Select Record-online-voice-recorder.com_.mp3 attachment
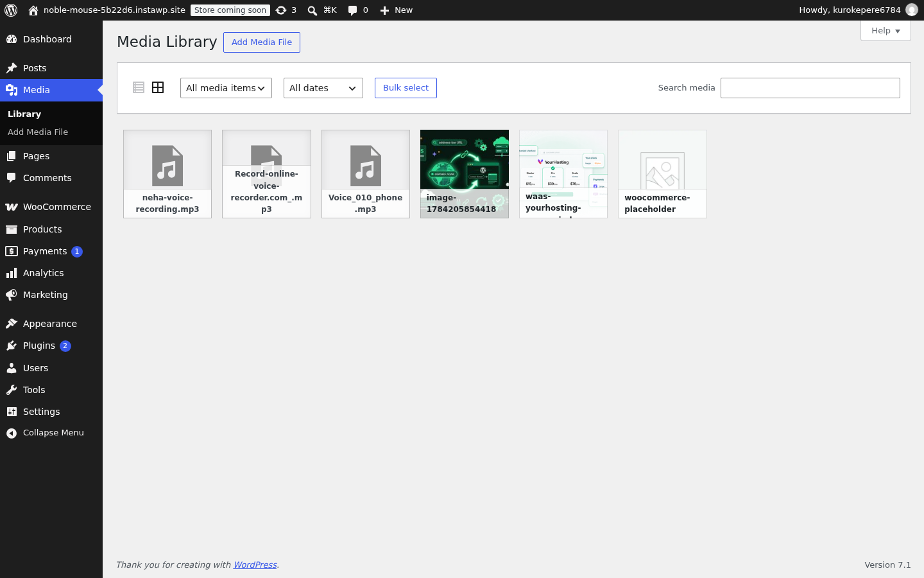 (266, 174)
